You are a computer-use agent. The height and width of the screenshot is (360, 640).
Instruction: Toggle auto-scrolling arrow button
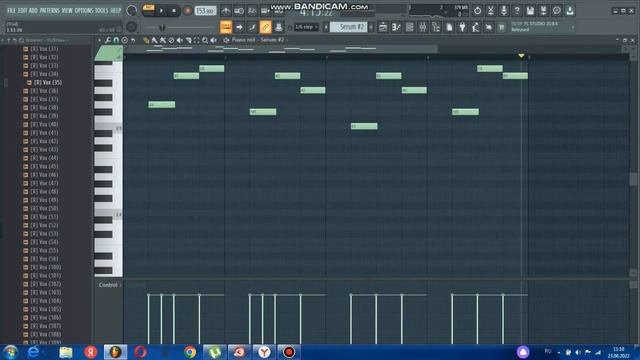point(239,27)
